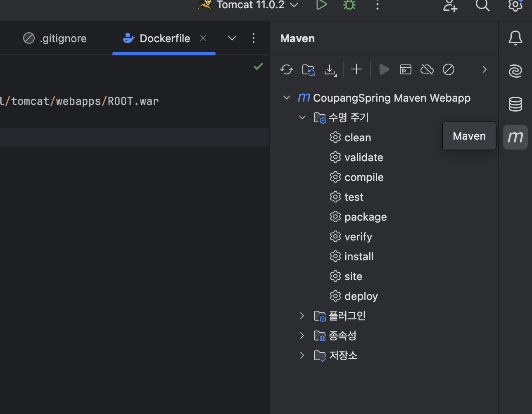Expand the 플러그인 node
The height and width of the screenshot is (414, 532).
(302, 316)
